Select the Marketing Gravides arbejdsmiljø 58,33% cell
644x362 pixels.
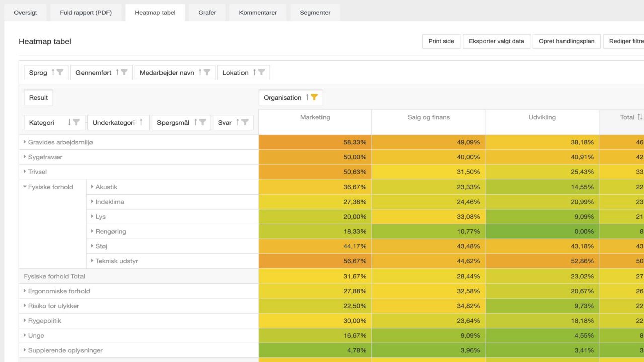(x=315, y=142)
